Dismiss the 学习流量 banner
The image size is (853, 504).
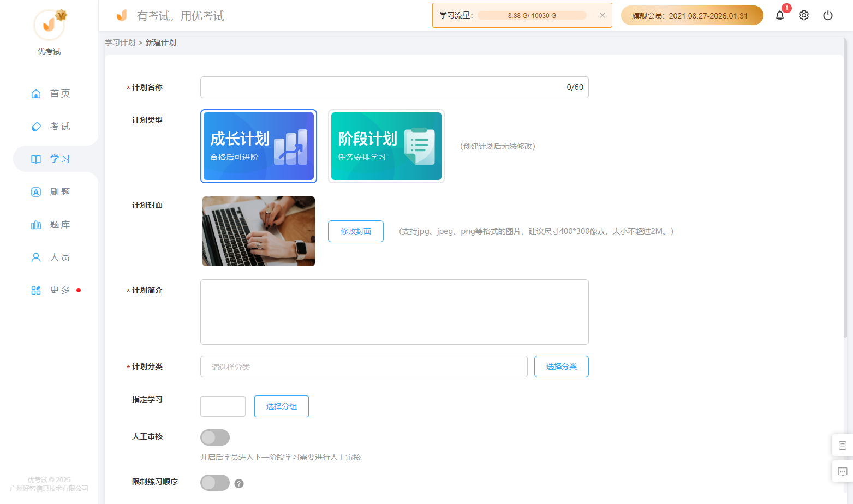(603, 15)
